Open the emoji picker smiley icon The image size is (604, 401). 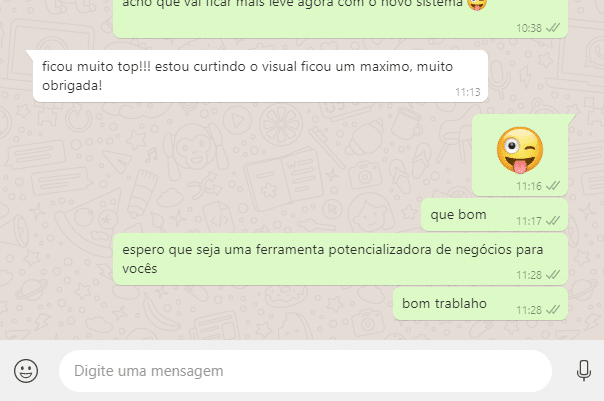pyautogui.click(x=26, y=371)
